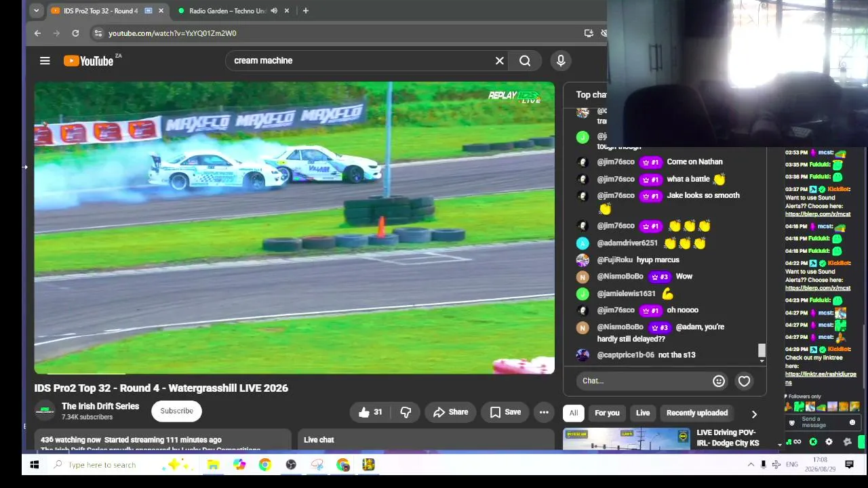Open the browser tab search dropdown
The width and height of the screenshot is (868, 488).
coord(36,11)
